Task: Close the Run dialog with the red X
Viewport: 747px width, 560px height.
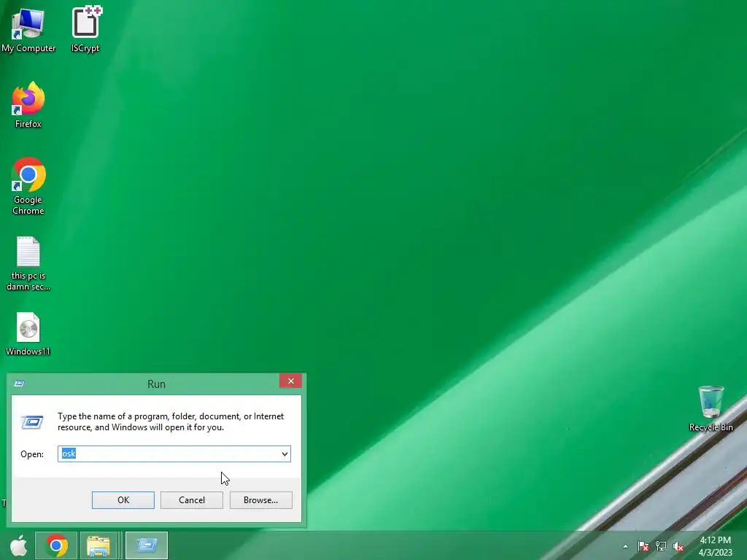Action: click(x=290, y=381)
